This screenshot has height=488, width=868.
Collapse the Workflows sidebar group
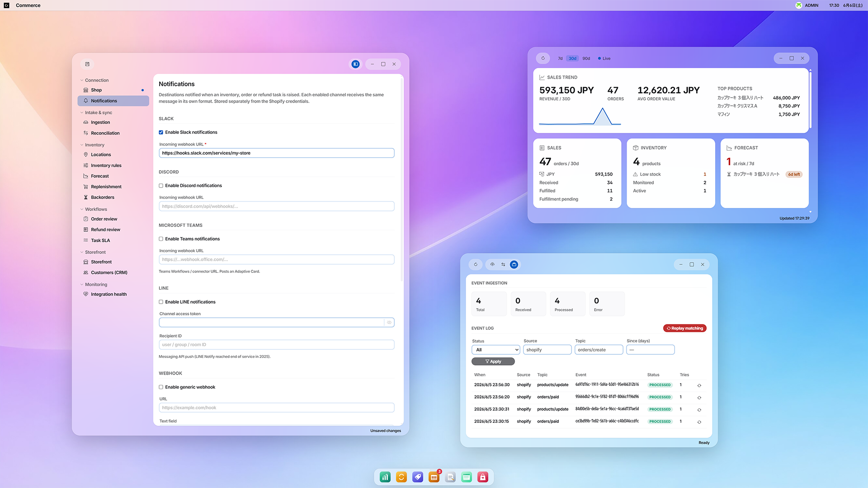click(94, 209)
